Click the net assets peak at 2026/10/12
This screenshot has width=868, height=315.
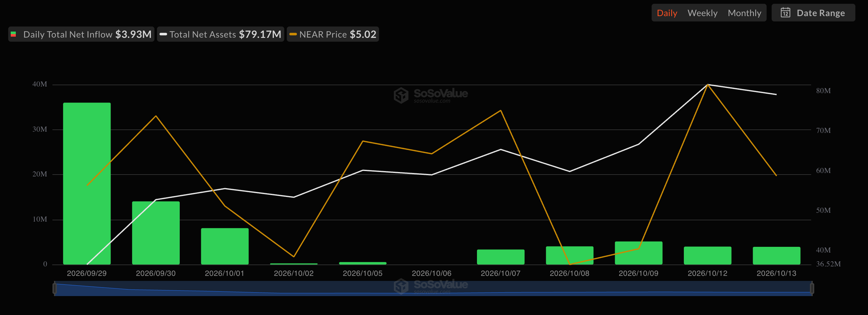tap(708, 85)
